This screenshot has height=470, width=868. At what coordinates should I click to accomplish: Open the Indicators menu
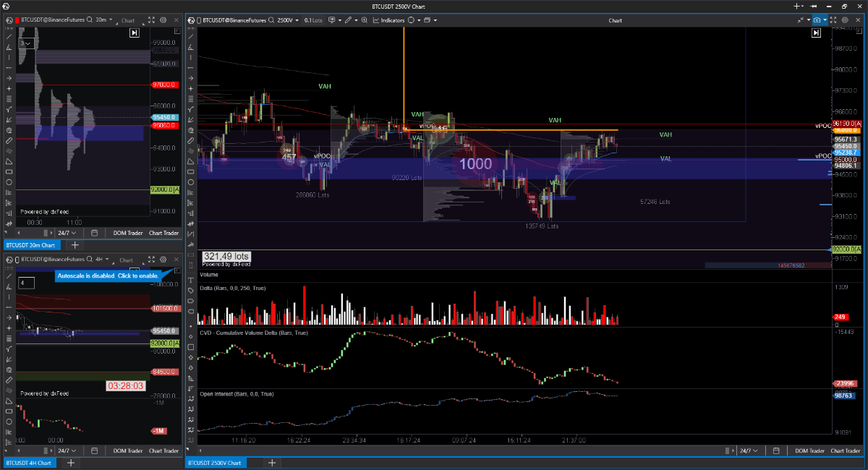(x=388, y=20)
